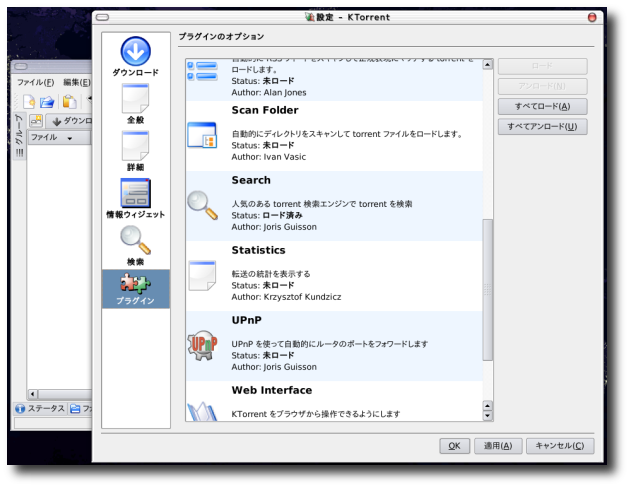630x488 pixels.
Task: Open the 検索 settings page
Action: (x=135, y=246)
